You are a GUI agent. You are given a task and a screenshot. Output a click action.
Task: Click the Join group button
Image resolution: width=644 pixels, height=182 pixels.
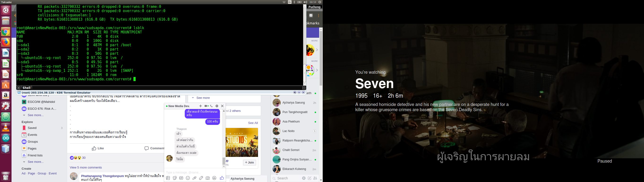249,162
